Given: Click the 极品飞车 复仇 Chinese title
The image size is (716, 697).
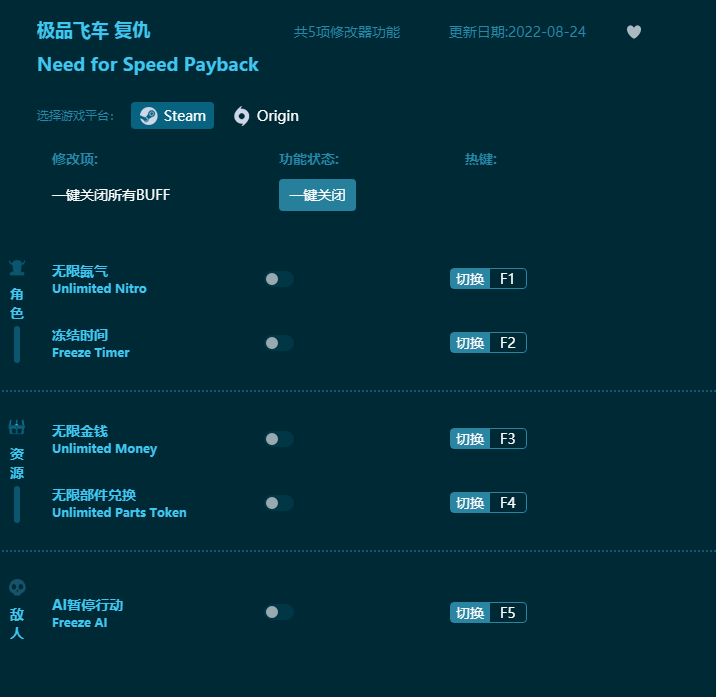Looking at the screenshot, I should pos(94,31).
